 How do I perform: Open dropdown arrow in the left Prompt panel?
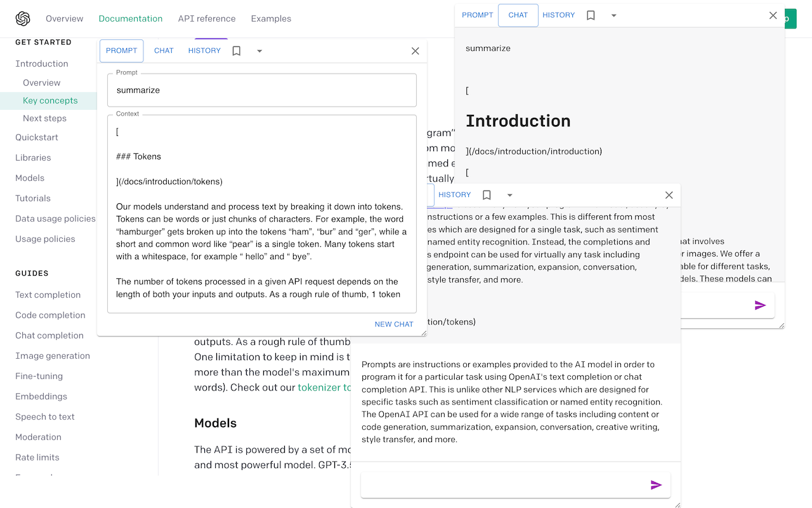pos(259,51)
